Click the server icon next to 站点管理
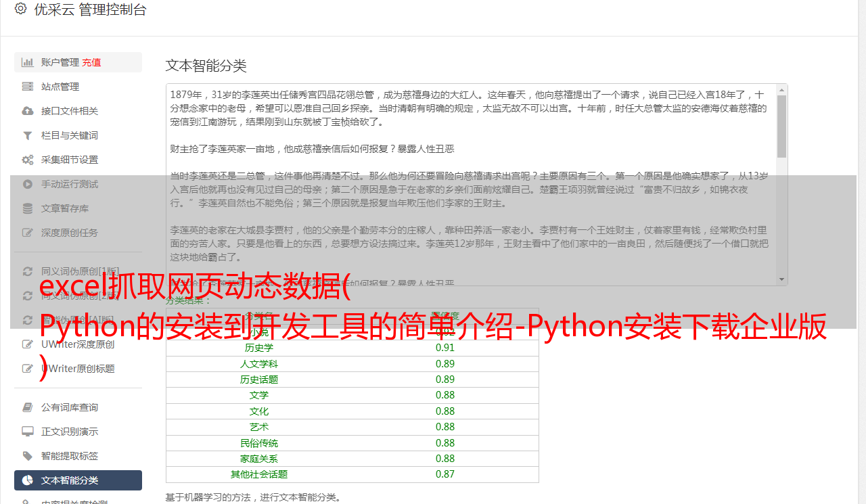This screenshot has width=866, height=504. click(28, 87)
